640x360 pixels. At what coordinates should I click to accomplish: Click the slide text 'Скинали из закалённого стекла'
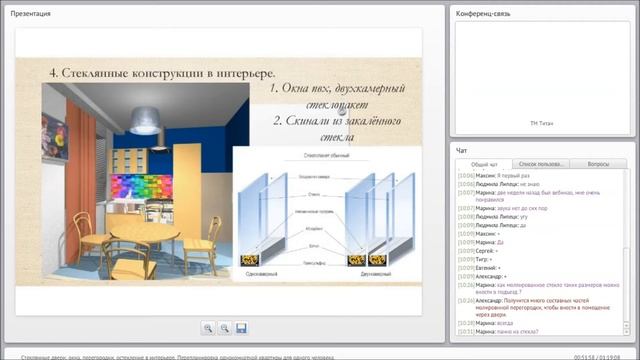tap(337, 129)
